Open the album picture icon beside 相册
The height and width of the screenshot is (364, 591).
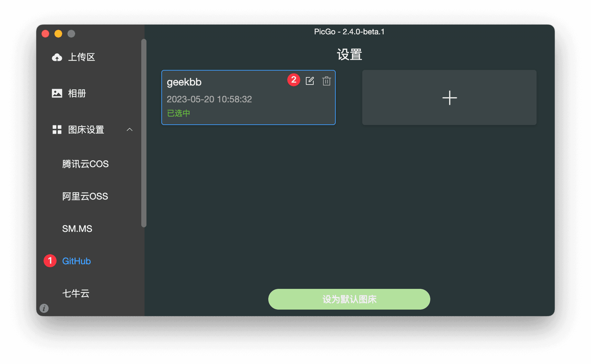(57, 93)
